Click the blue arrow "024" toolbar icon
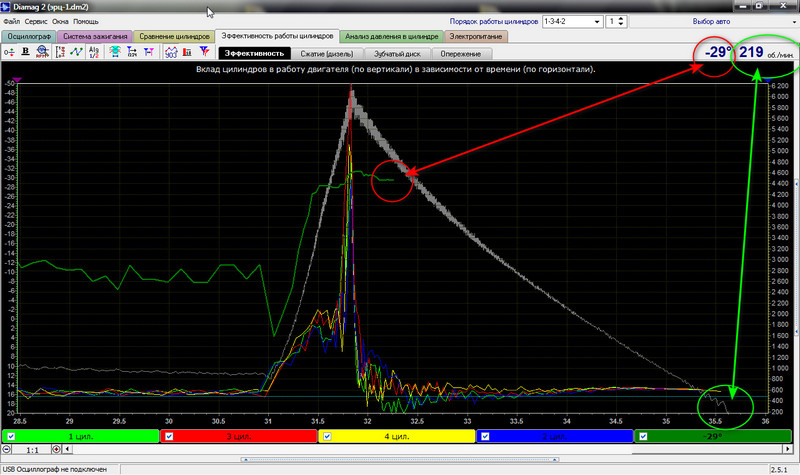Screen dimensions: 800x475 (132, 52)
